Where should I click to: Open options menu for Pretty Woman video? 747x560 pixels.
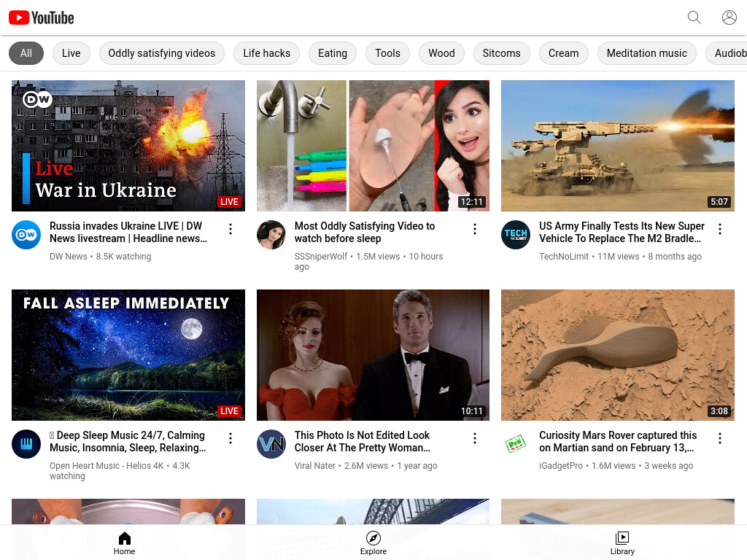click(474, 438)
